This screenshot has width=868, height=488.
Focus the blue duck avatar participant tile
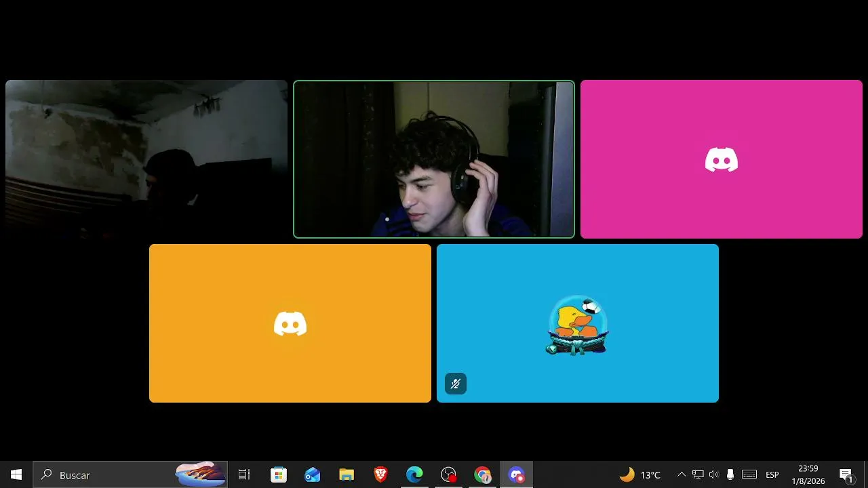(x=578, y=323)
